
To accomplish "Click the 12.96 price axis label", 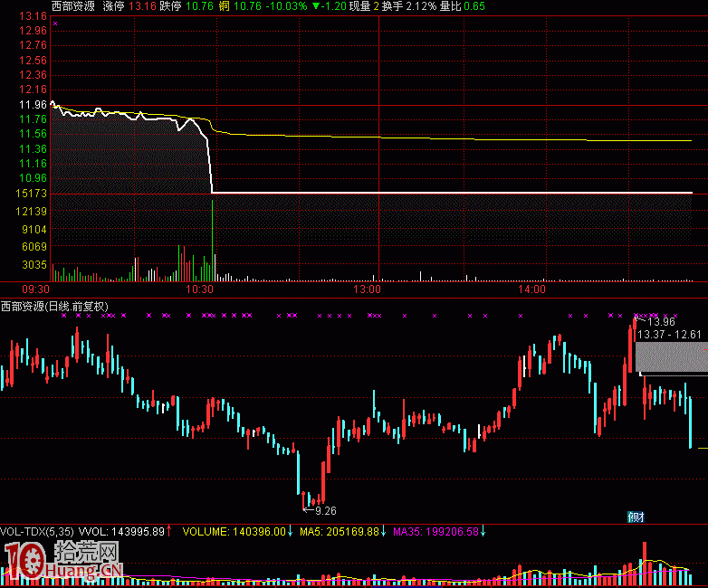I will [x=33, y=31].
